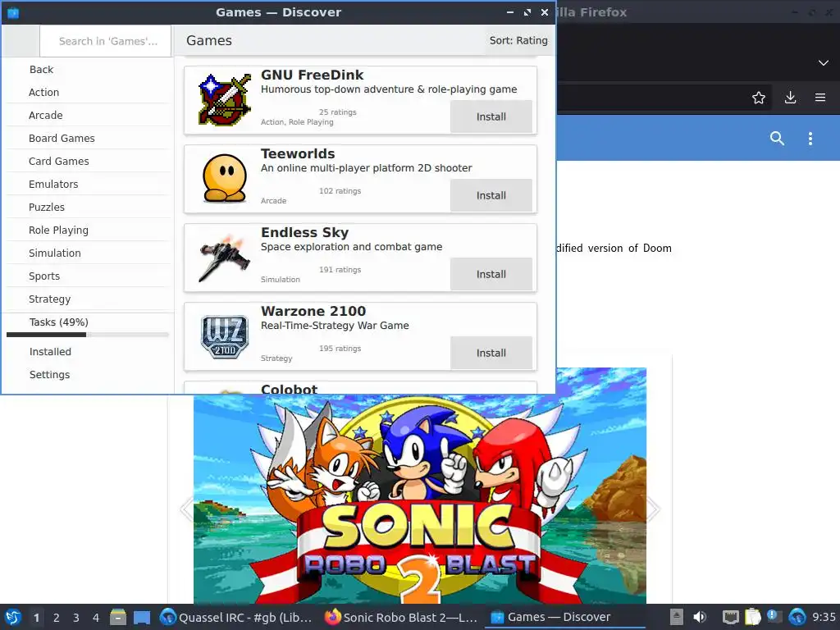Screen dimensions: 840x630
Task: Open the file manager taskbar icon
Action: (118, 617)
